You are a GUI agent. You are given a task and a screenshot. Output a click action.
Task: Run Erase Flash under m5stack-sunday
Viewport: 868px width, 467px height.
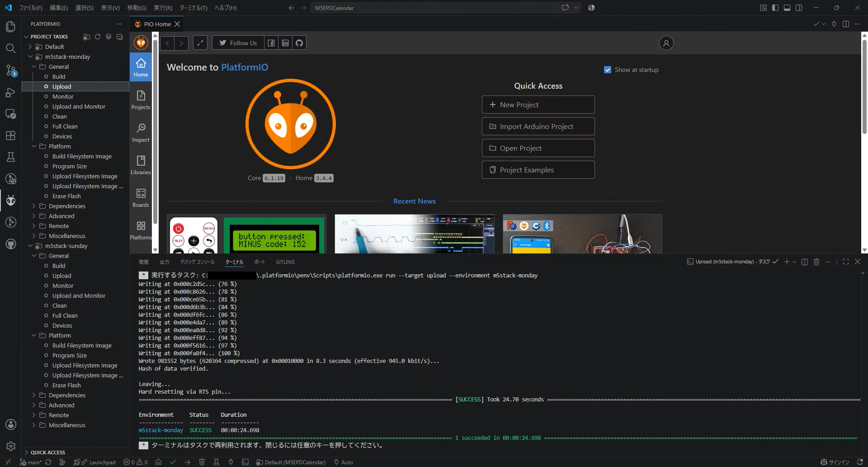click(x=66, y=385)
